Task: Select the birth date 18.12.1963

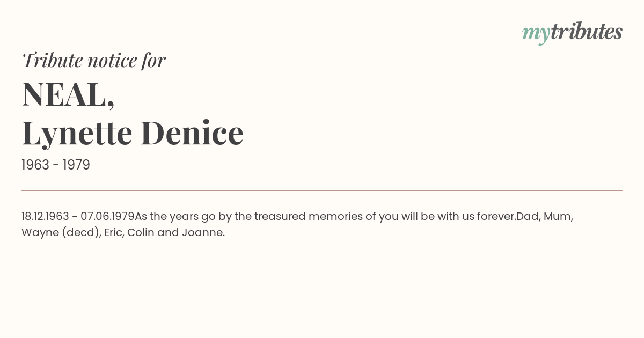Action: (x=45, y=217)
